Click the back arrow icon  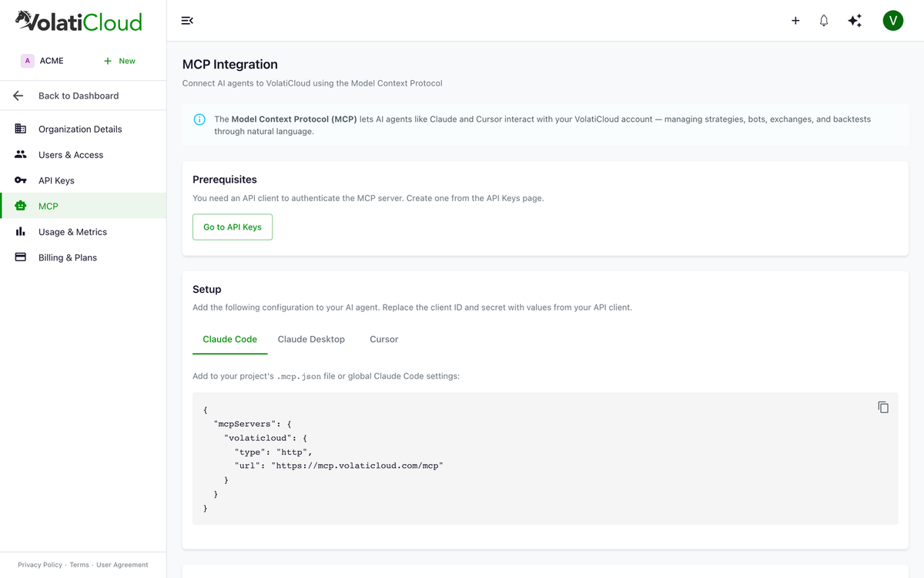[18, 96]
